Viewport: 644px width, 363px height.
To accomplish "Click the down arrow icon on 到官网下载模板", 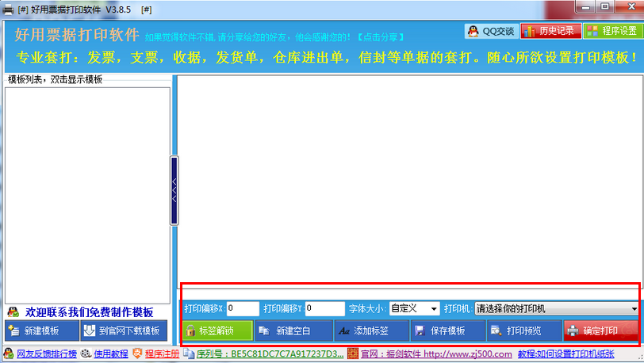I will pyautogui.click(x=89, y=331).
